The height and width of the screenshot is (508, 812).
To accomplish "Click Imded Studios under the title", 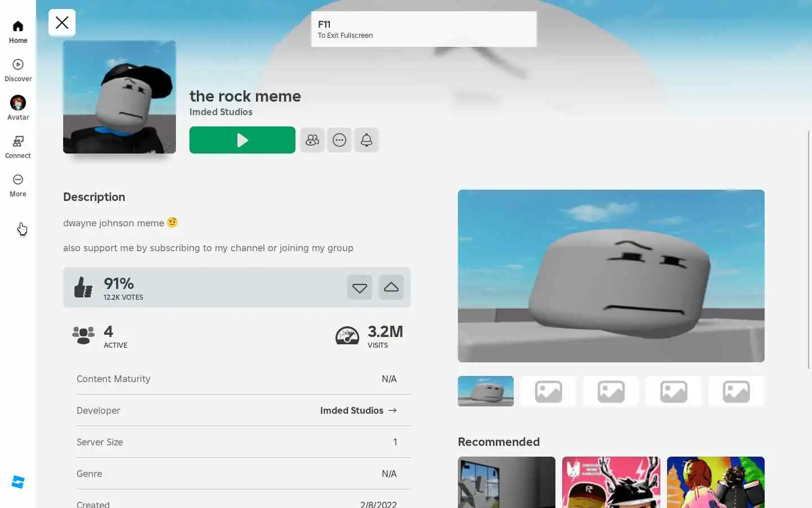I will coord(221,112).
